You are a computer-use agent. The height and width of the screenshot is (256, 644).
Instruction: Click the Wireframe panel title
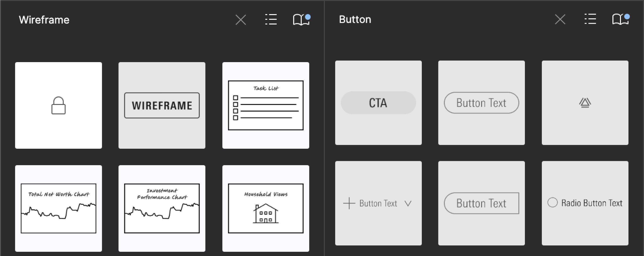tap(44, 20)
